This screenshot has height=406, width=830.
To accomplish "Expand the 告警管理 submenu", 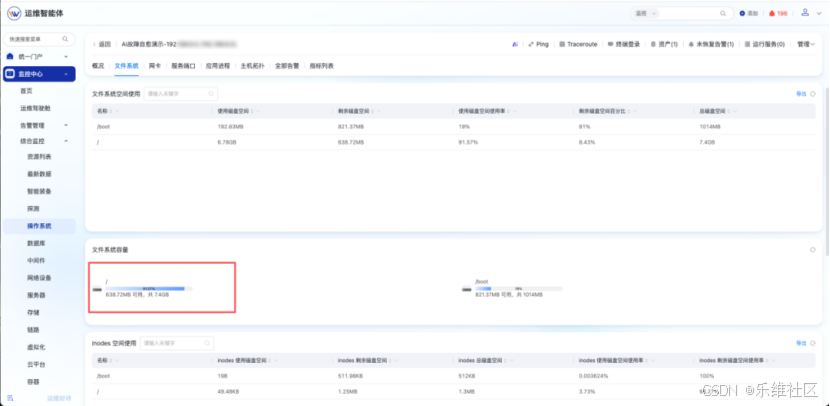I will (x=66, y=125).
